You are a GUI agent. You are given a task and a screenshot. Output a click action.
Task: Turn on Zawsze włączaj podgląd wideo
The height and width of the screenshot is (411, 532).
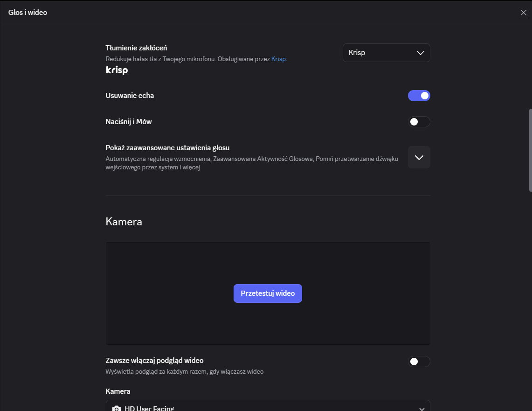coord(419,362)
